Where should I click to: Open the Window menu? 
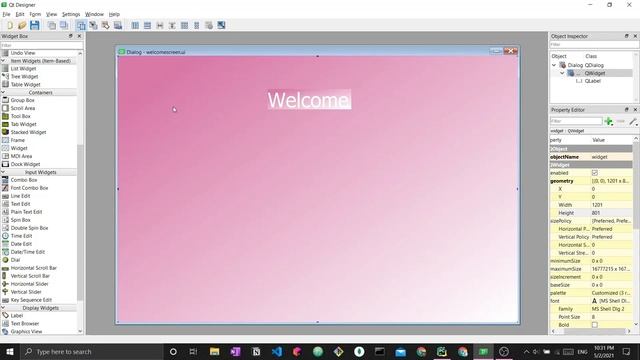pos(94,14)
